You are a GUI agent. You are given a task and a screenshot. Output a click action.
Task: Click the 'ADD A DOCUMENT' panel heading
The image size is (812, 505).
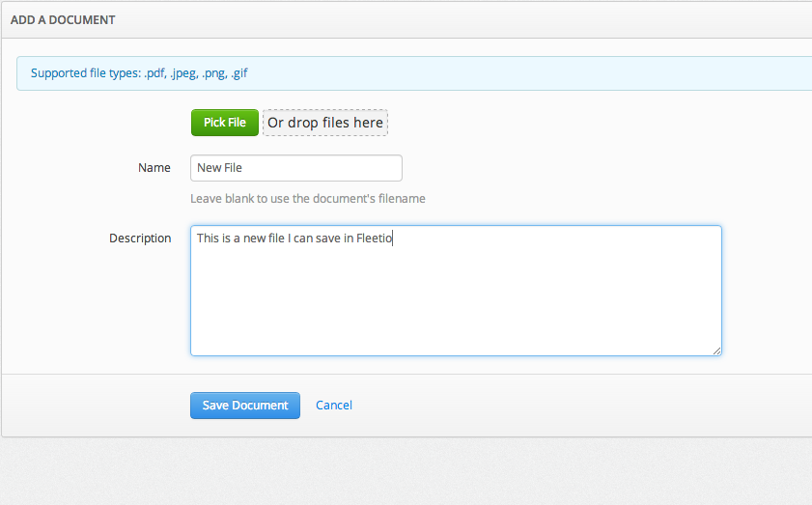[63, 20]
